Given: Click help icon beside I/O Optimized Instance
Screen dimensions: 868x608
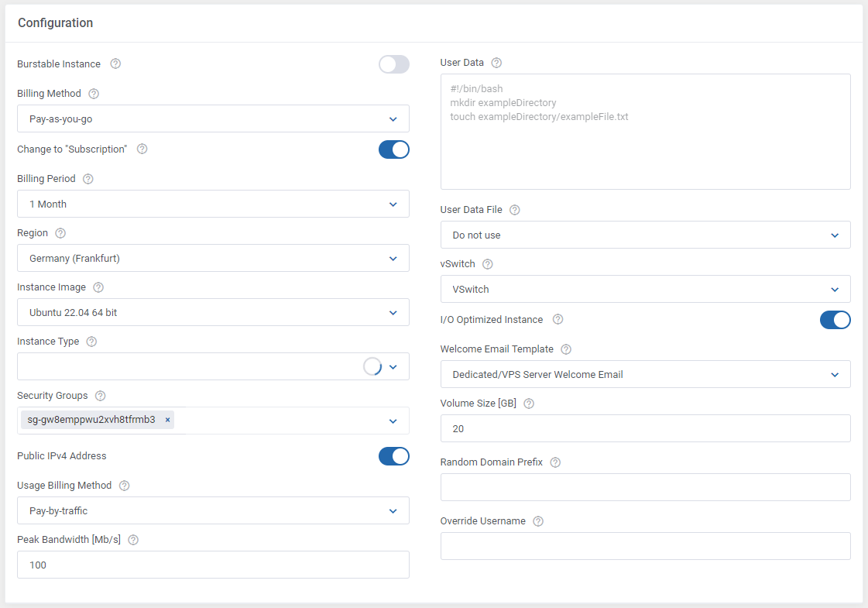Looking at the screenshot, I should [558, 320].
